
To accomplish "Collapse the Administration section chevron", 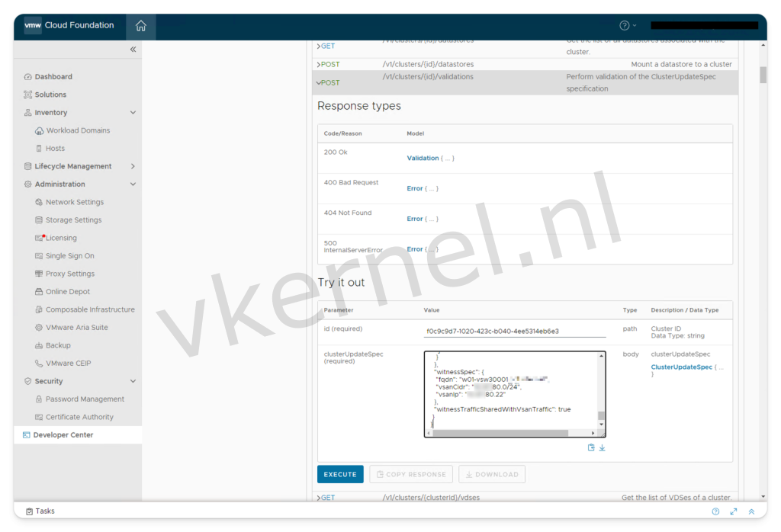I will coord(133,184).
